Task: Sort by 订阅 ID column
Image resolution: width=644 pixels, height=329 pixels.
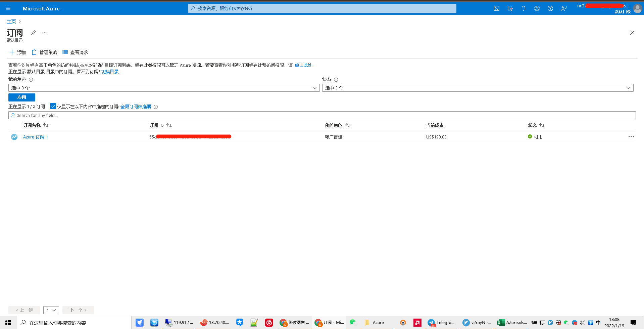Action: 161,125
